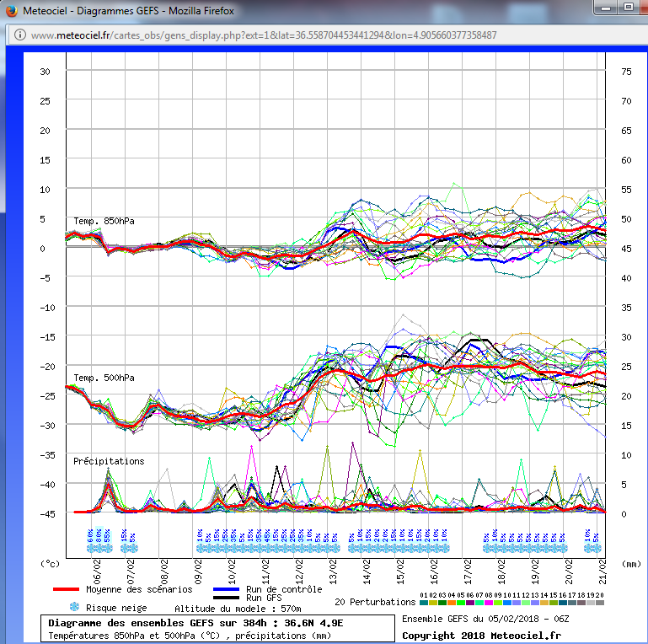
Task: Click the 20/02 date label
Action: (x=569, y=572)
